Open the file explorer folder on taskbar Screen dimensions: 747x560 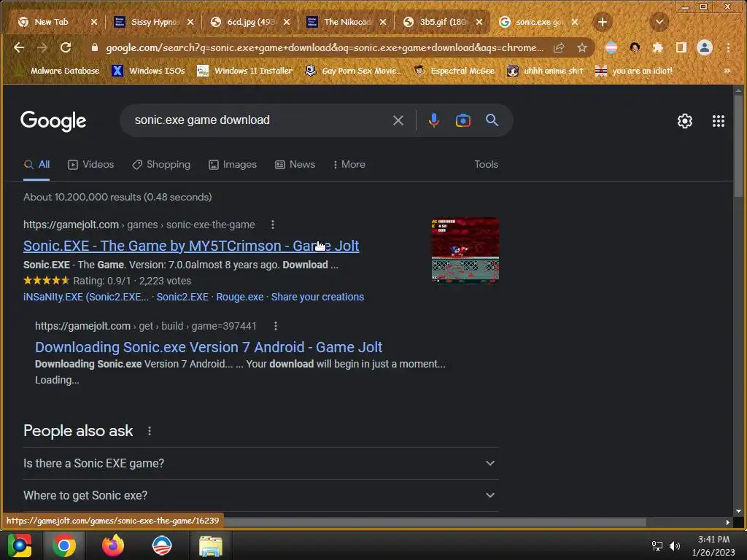pyautogui.click(x=211, y=545)
